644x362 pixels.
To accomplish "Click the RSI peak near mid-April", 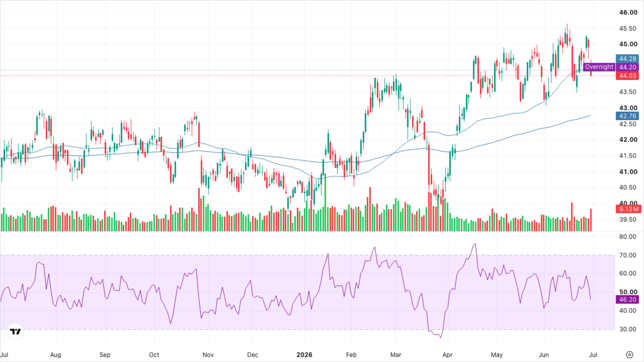I will [x=475, y=244].
